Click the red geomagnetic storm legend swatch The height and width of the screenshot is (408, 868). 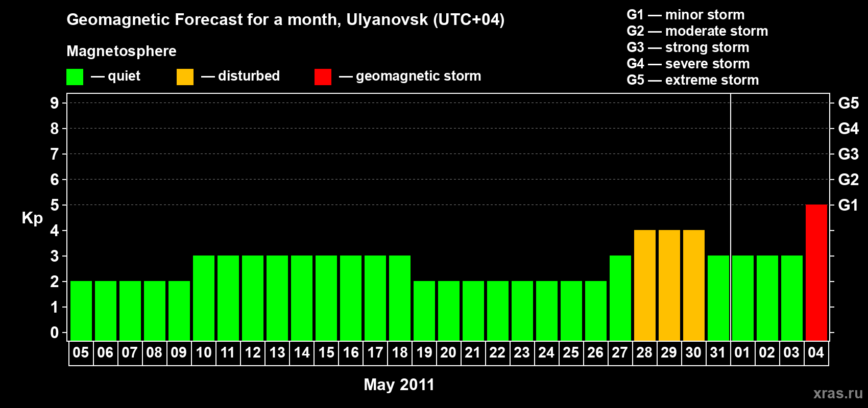coord(323,77)
